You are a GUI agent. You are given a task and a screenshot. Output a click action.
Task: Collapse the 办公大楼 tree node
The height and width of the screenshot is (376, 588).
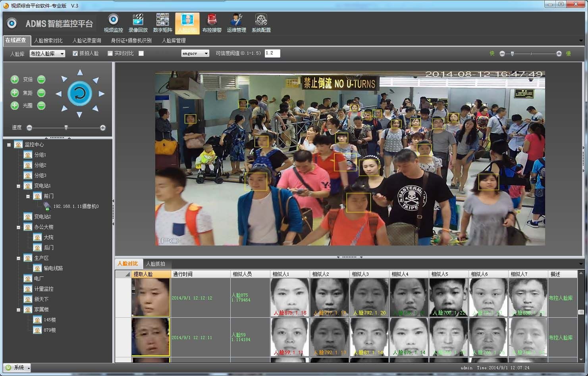coord(18,227)
